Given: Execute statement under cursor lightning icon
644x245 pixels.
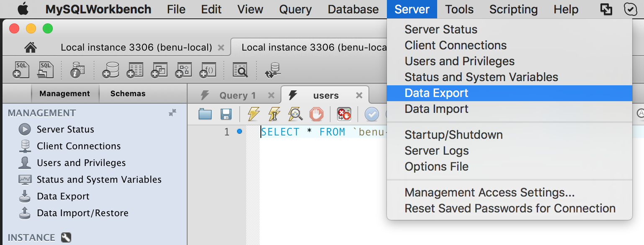Looking at the screenshot, I should [x=274, y=114].
